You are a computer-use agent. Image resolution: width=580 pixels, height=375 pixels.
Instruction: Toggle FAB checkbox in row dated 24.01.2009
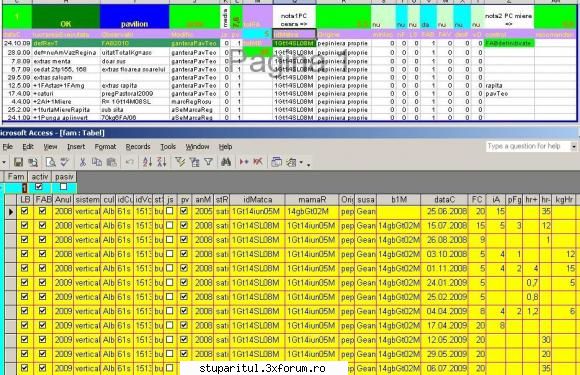(43, 283)
